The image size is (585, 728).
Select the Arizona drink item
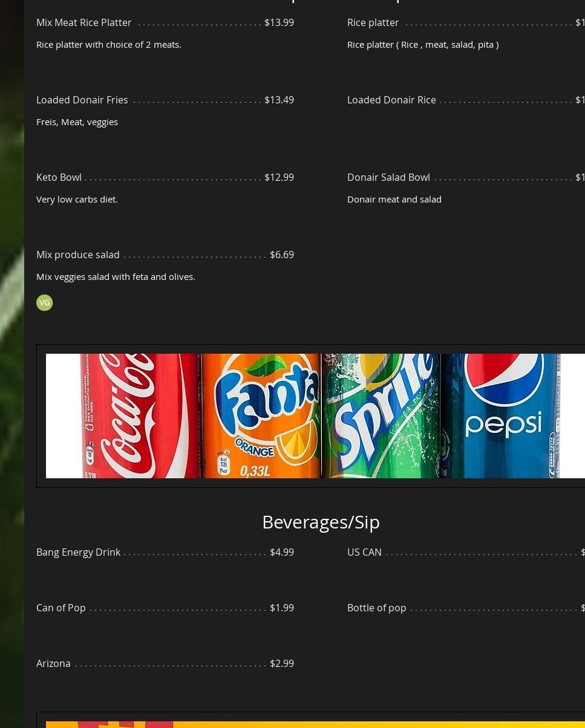(53, 663)
